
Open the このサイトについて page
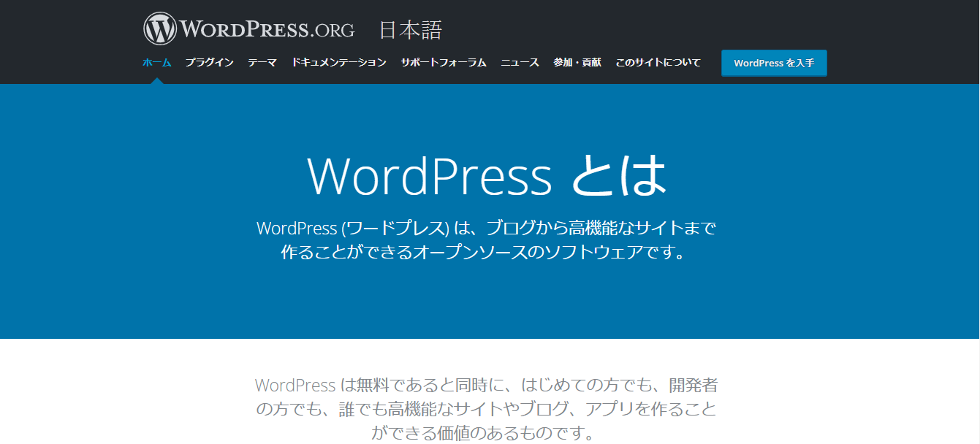click(x=657, y=63)
